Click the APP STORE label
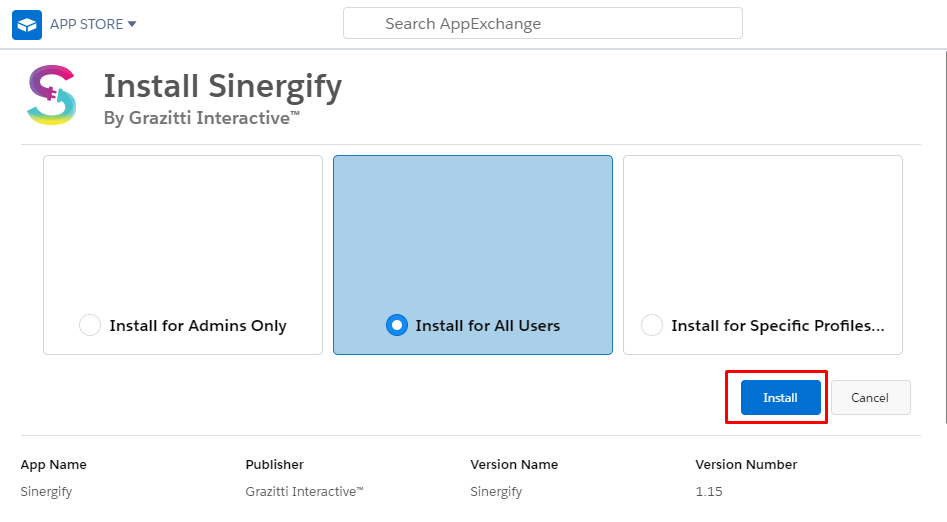The width and height of the screenshot is (947, 522). 86,24
